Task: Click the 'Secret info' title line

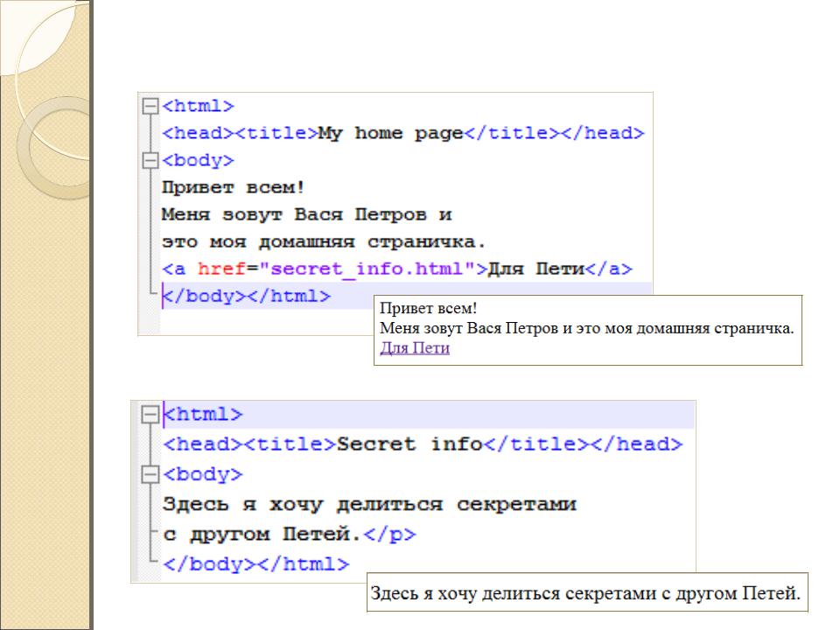Action: (x=423, y=444)
